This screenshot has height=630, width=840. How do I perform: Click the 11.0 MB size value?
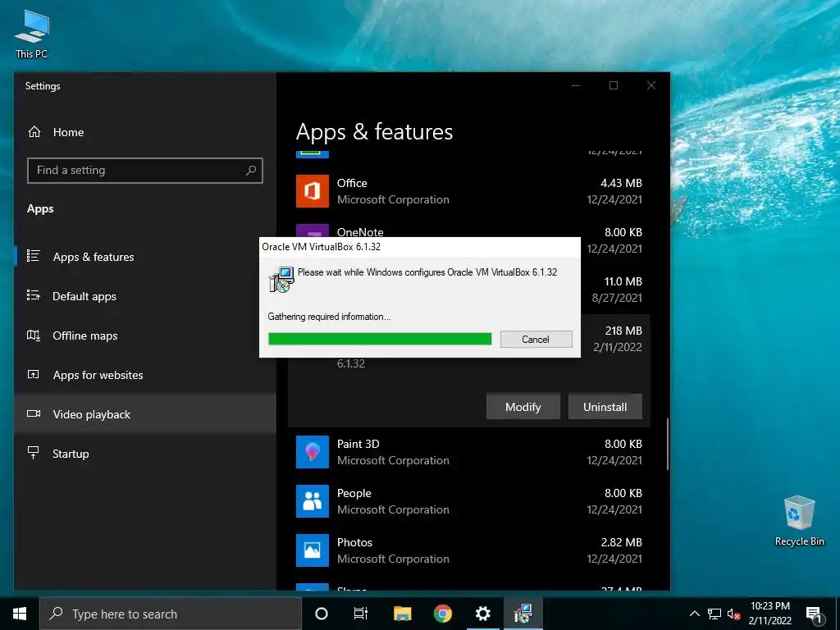[x=623, y=281]
